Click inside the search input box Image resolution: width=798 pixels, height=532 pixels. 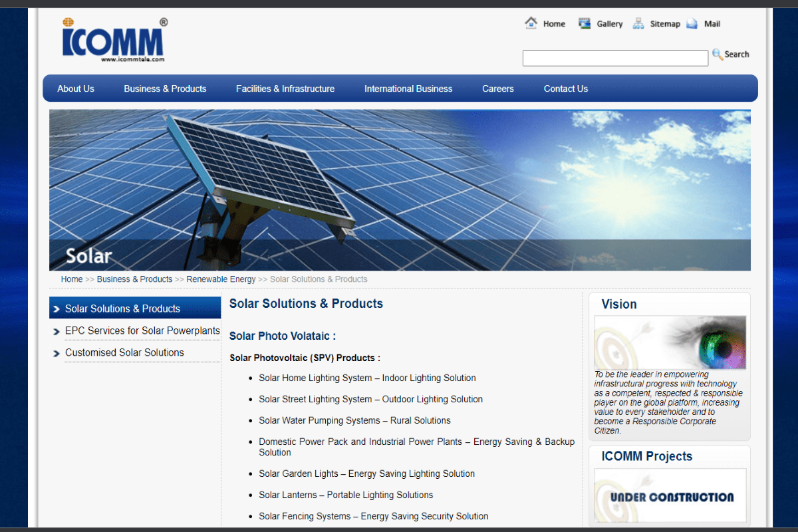(615, 58)
